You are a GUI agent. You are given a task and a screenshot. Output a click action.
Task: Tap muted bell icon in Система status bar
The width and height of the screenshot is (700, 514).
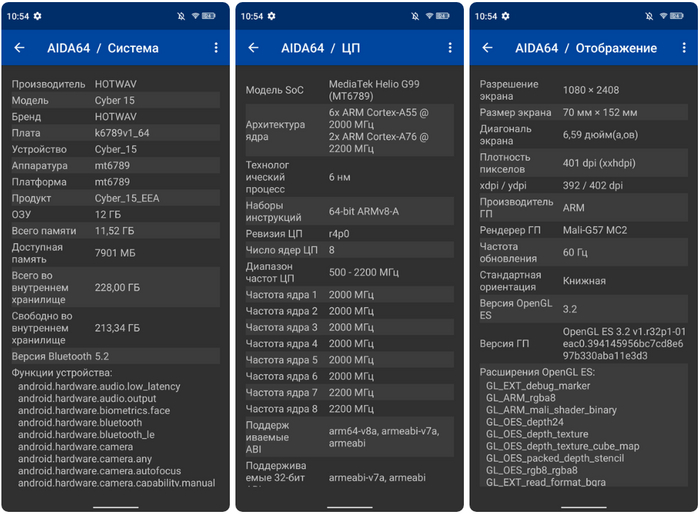(x=181, y=16)
